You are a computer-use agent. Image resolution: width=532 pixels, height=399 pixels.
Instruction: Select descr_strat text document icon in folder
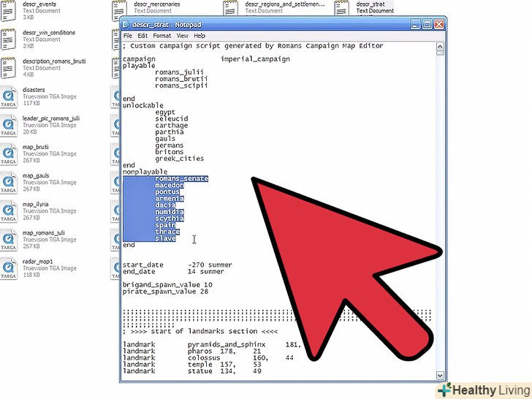coord(342,8)
